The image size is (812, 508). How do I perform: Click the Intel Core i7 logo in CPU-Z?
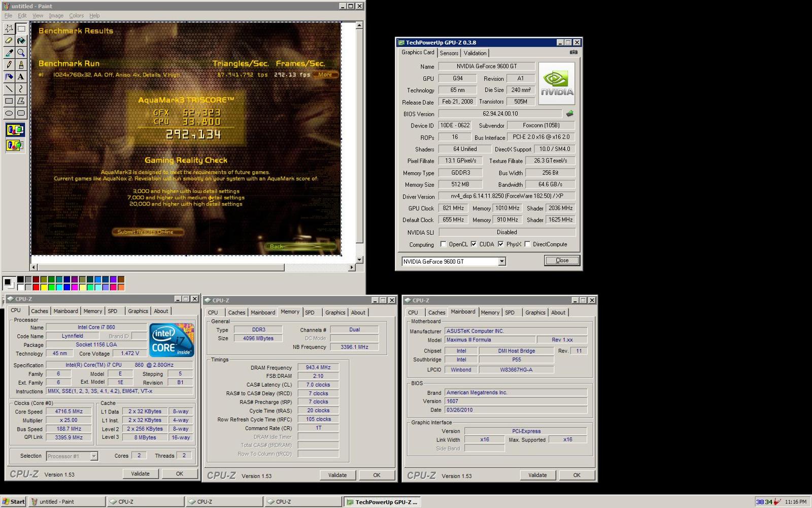(x=172, y=340)
